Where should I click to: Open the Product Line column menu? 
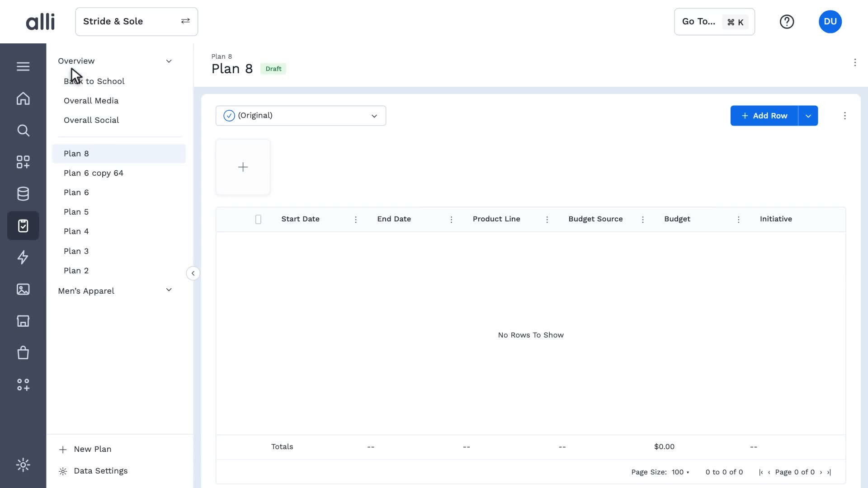547,220
